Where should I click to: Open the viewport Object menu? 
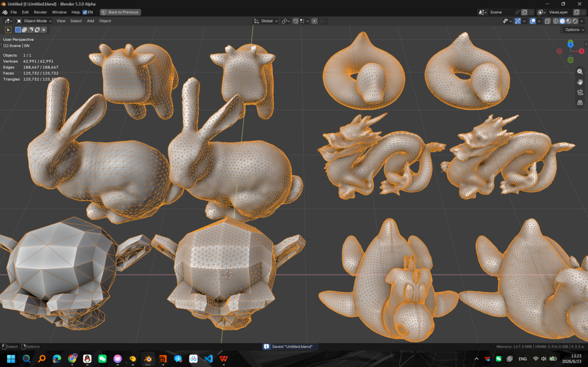click(x=105, y=21)
